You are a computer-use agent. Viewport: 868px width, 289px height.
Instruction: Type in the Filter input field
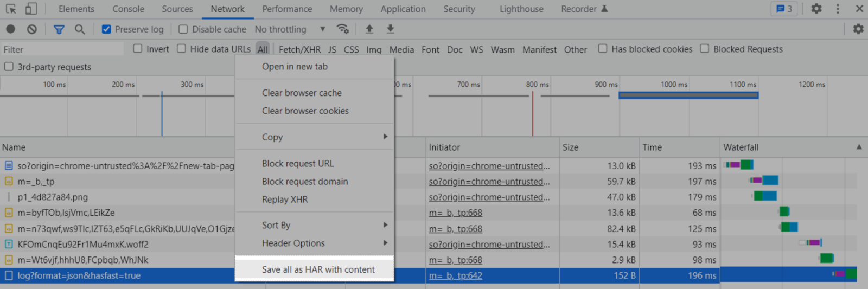tap(62, 49)
